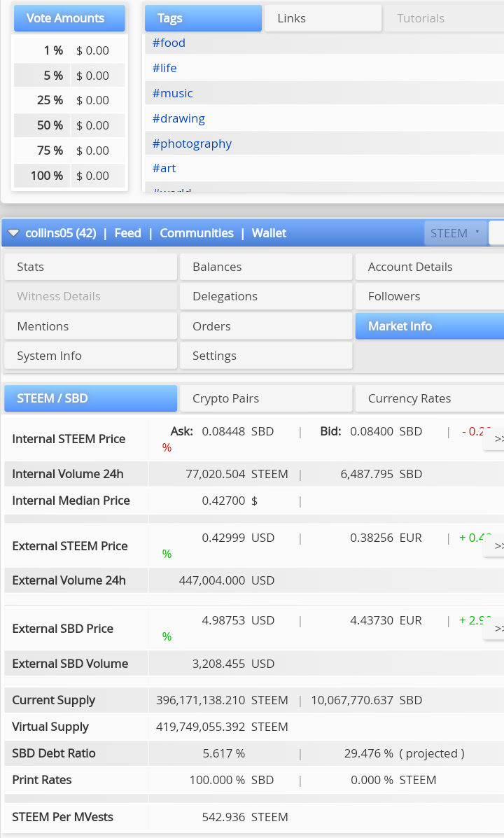
Task: Click the 77,020.504 STEEM volume value
Action: [x=237, y=474]
